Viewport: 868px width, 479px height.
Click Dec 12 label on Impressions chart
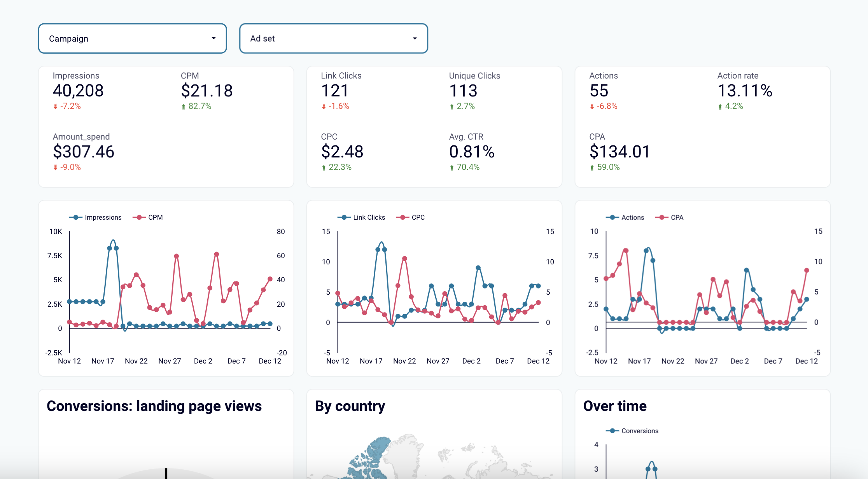point(270,361)
